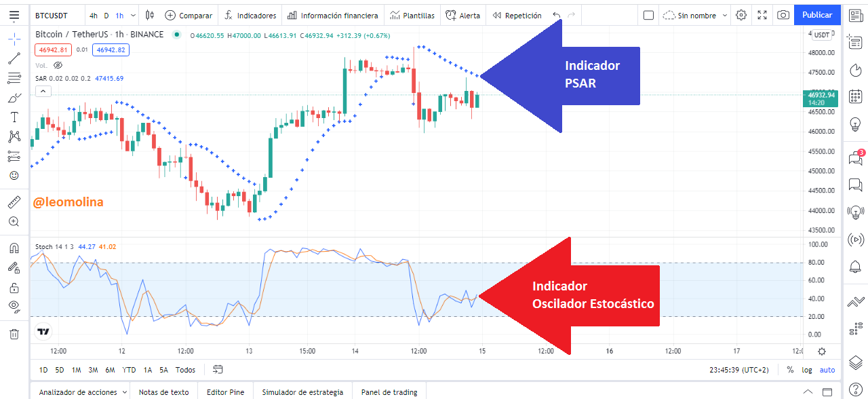868x399 pixels.
Task: Click the Stoch 14 1 3 legend
Action: [54, 247]
